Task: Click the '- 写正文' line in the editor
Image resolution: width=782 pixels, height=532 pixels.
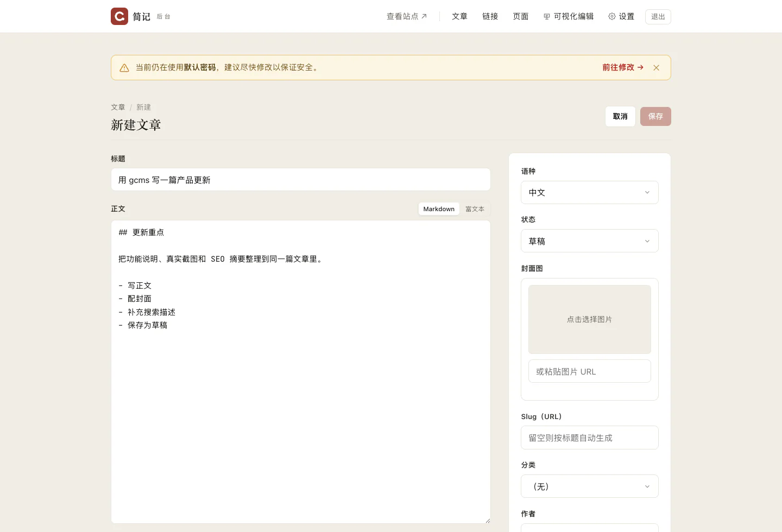Action: point(135,286)
